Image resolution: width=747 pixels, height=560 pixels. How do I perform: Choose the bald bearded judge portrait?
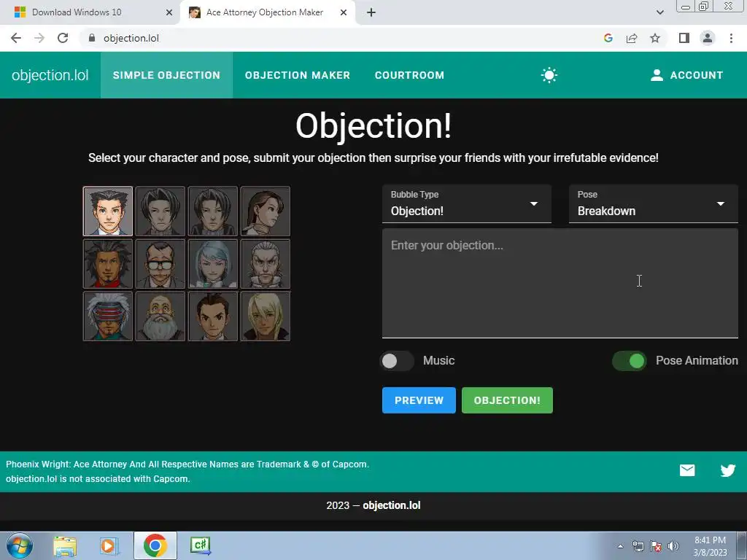tap(160, 316)
